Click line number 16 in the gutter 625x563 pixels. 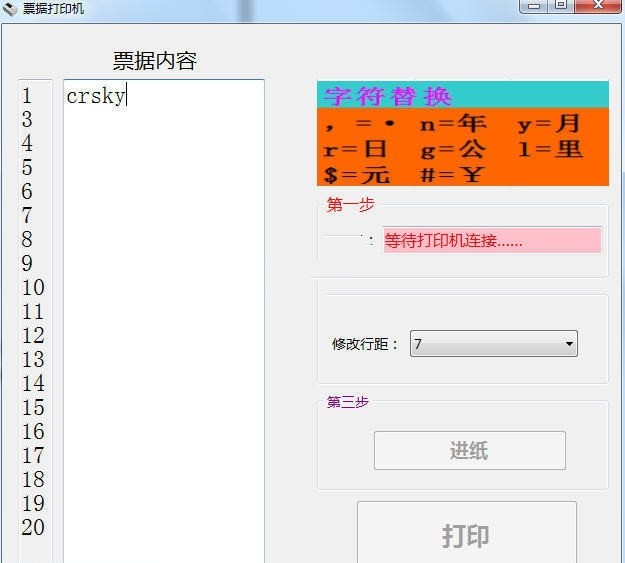click(x=33, y=431)
